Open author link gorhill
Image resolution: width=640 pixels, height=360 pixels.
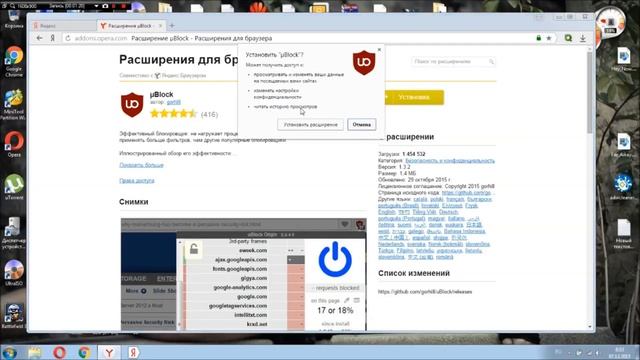[173, 102]
